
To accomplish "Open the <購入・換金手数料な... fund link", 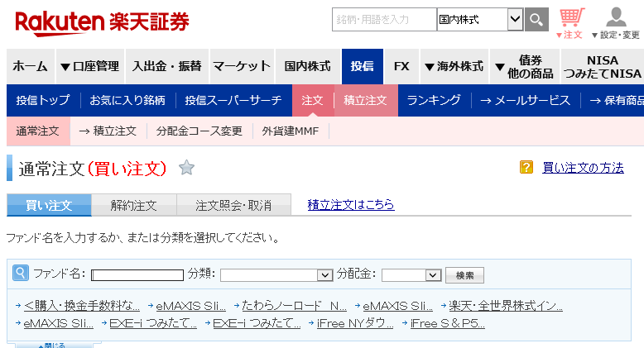I will [82, 306].
